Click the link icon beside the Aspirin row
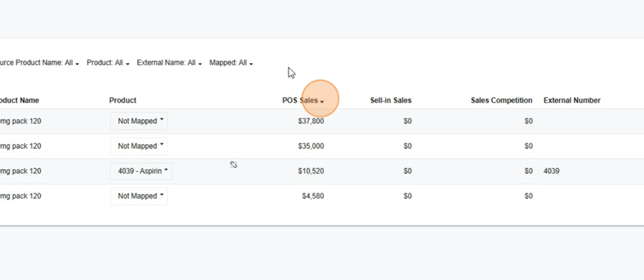This screenshot has width=644, height=280. pos(234,165)
